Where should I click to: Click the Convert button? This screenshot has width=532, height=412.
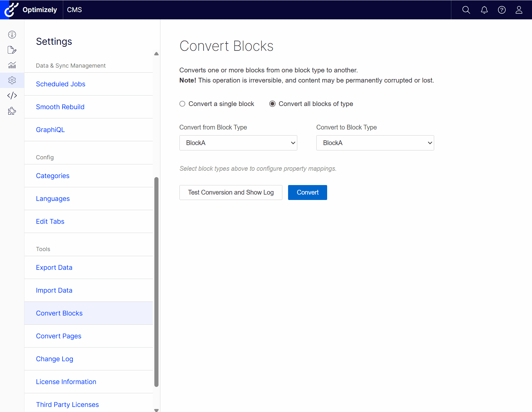coord(307,192)
